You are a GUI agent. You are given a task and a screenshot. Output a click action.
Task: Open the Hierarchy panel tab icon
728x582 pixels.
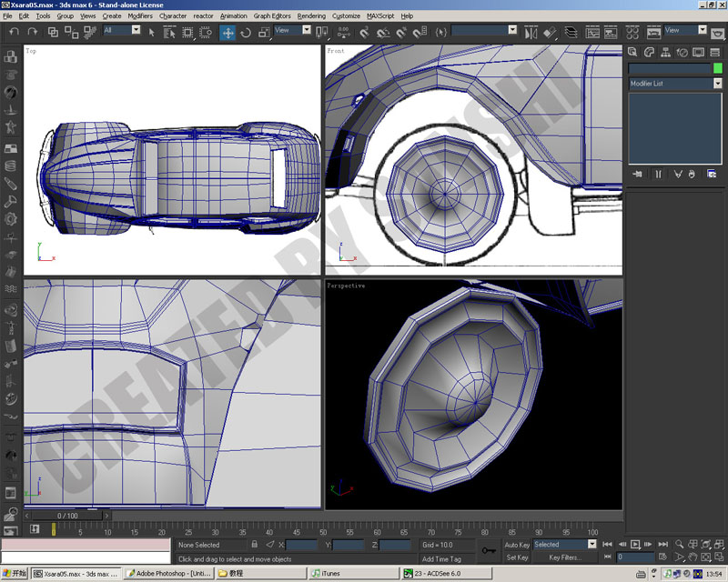point(665,52)
